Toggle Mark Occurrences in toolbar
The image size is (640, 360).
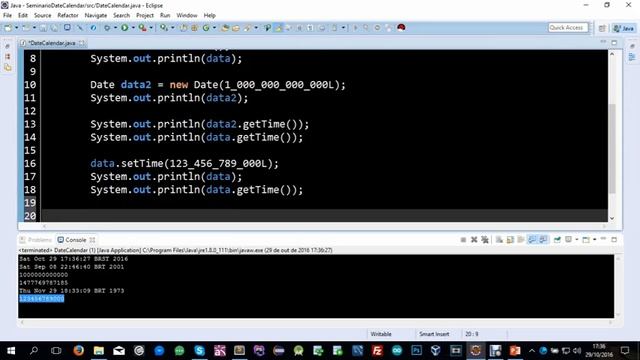[278, 28]
